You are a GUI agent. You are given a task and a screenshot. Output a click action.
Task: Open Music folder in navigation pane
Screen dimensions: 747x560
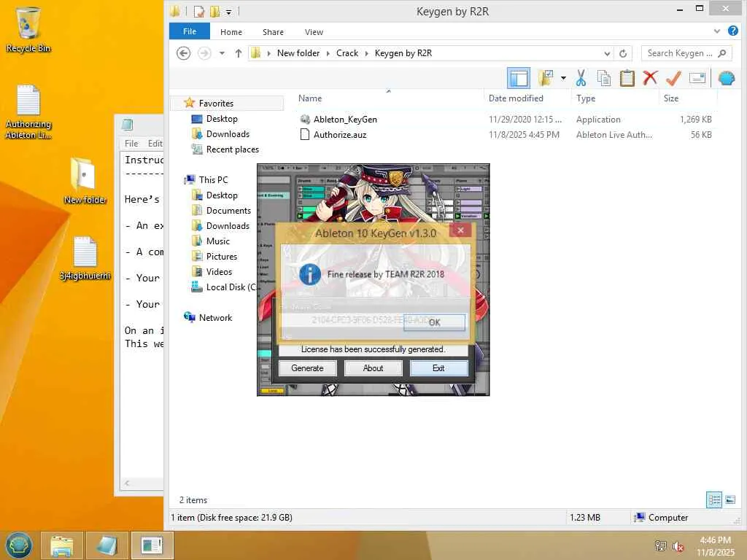tap(217, 241)
